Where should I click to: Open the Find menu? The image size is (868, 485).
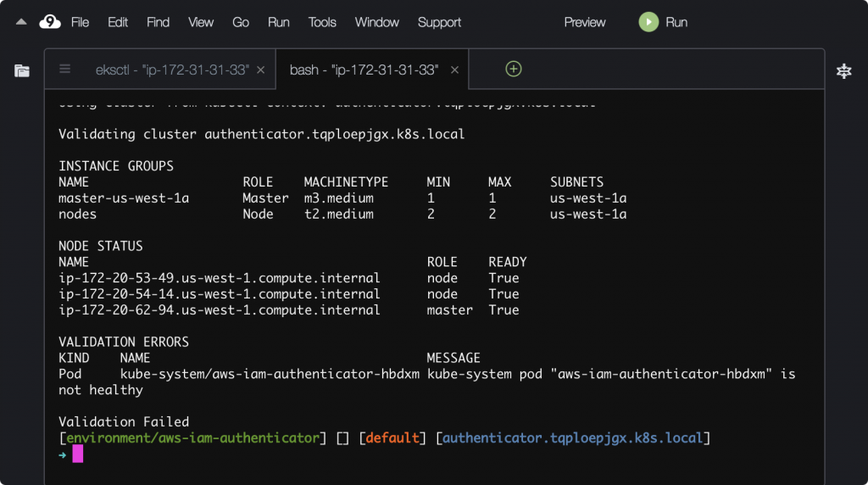[x=158, y=22]
